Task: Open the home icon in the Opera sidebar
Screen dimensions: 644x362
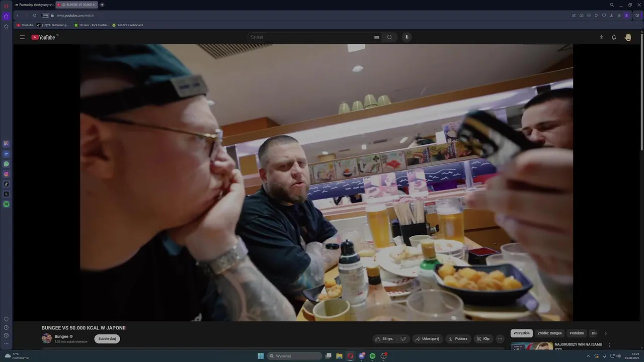Action: click(x=6, y=16)
